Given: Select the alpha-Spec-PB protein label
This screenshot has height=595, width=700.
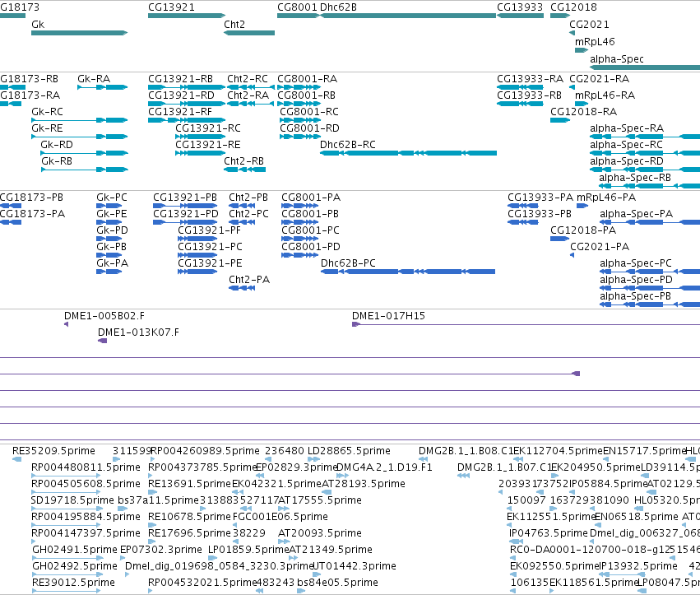Looking at the screenshot, I should [635, 296].
